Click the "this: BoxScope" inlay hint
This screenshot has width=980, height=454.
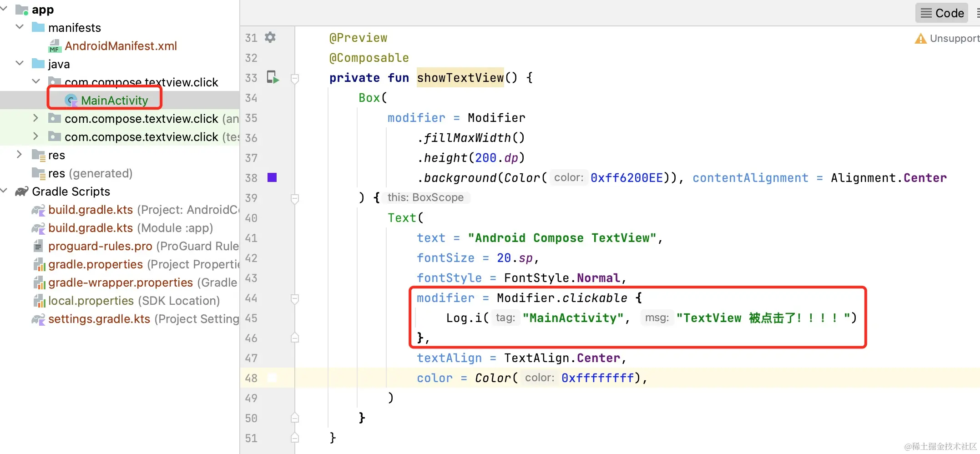[425, 197]
